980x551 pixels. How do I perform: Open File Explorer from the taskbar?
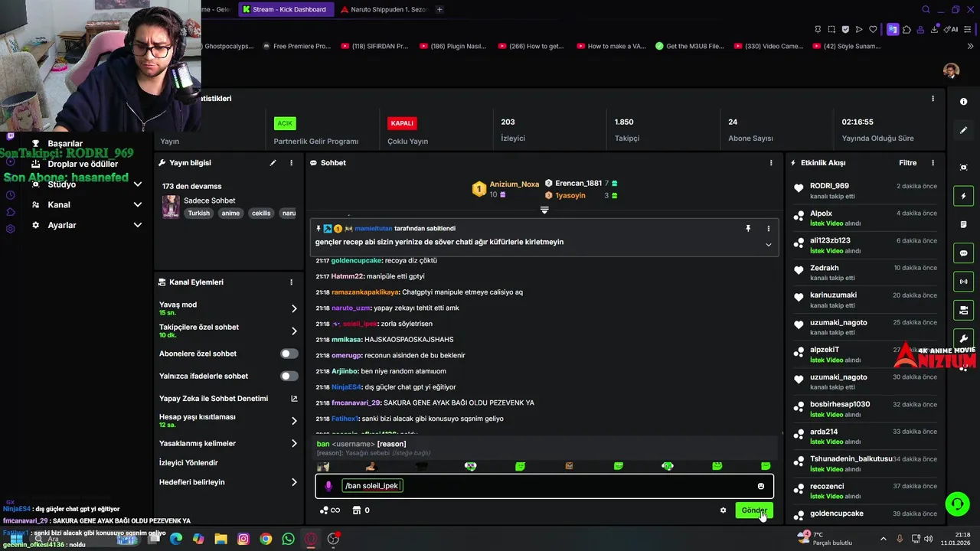click(220, 539)
